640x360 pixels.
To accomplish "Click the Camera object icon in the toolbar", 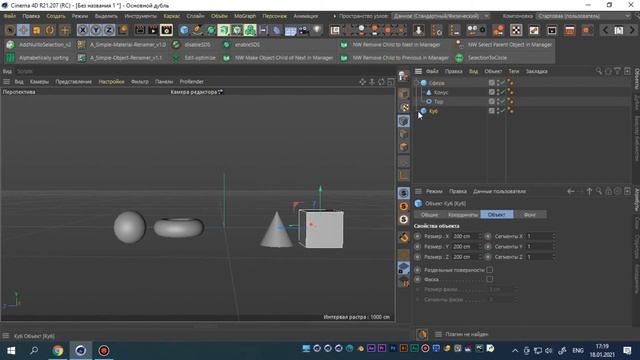I will point(304,30).
